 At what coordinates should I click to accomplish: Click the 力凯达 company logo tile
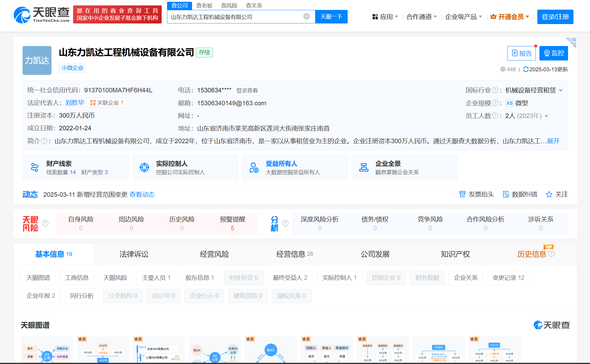pos(37,60)
